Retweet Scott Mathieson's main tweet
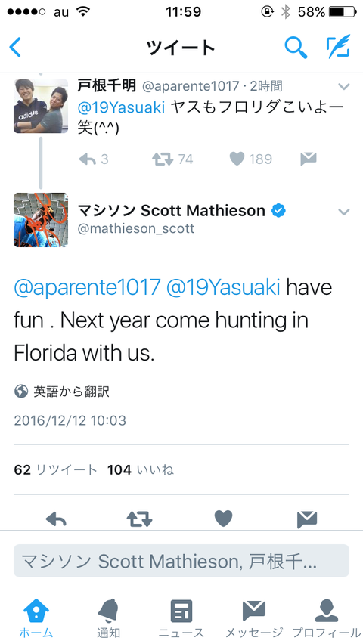This screenshot has height=644, width=363. point(140,519)
